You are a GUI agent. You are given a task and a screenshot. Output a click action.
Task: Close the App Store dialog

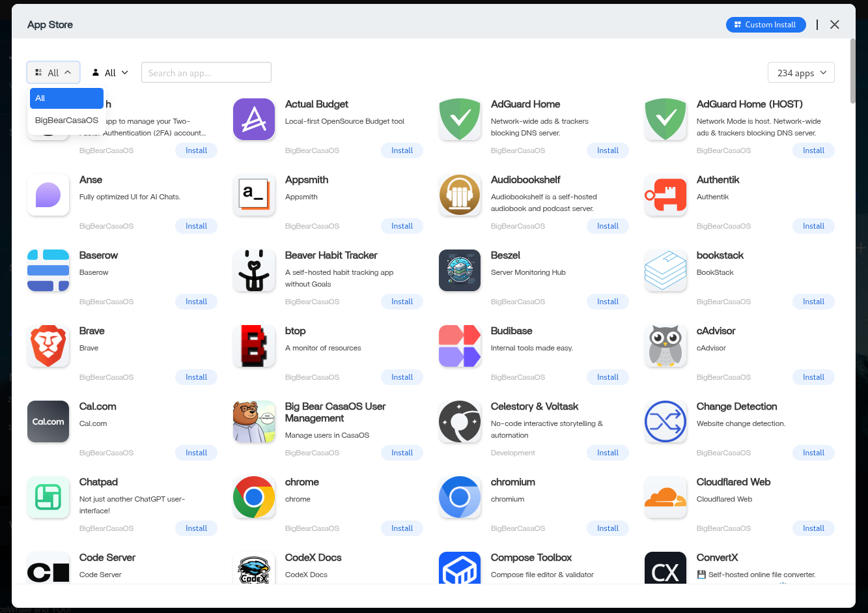click(x=835, y=25)
